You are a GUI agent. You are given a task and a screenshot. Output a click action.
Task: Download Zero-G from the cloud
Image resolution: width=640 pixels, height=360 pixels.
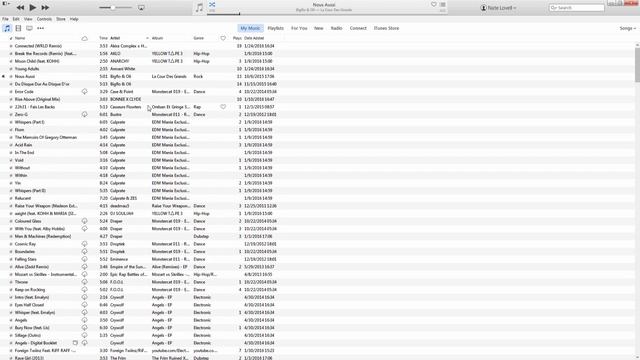click(x=84, y=115)
